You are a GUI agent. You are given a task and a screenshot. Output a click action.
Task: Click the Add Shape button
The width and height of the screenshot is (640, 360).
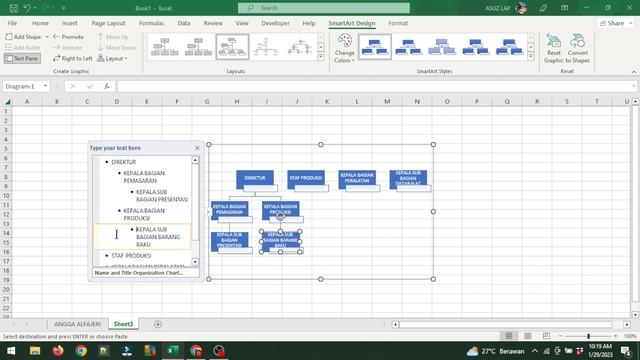pos(23,37)
